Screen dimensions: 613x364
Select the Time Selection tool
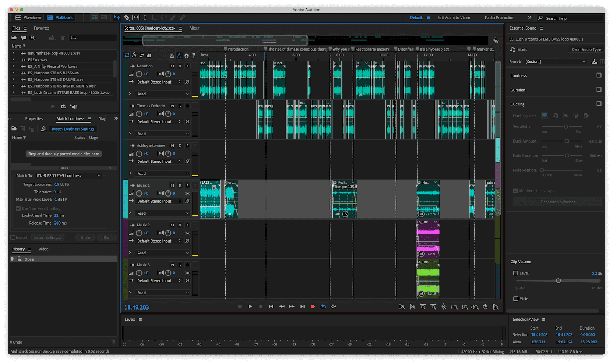click(x=144, y=17)
